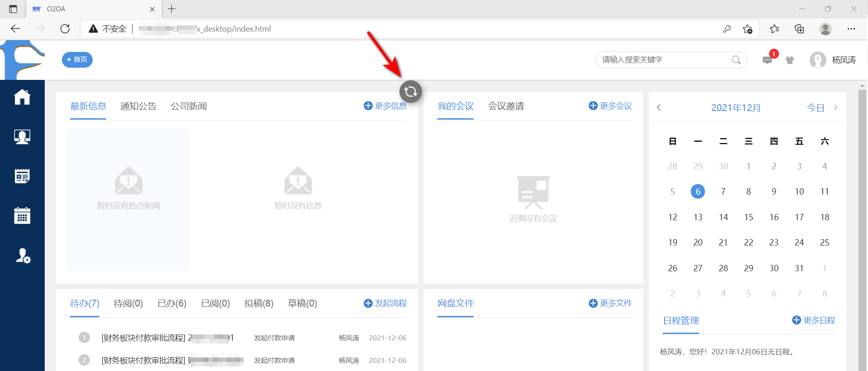Select the 已阅(0) tab
The height and width of the screenshot is (371, 868).
216,303
